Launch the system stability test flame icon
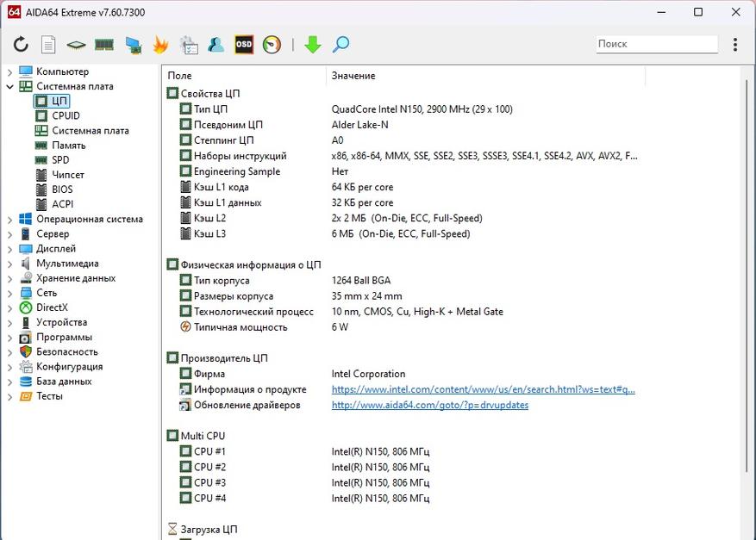 pyautogui.click(x=160, y=45)
